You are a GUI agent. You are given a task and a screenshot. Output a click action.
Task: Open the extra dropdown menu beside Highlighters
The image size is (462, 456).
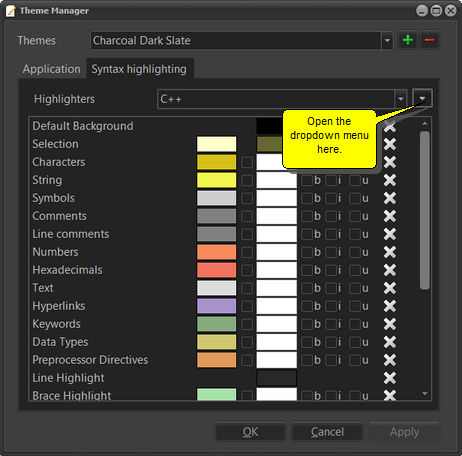coord(422,99)
